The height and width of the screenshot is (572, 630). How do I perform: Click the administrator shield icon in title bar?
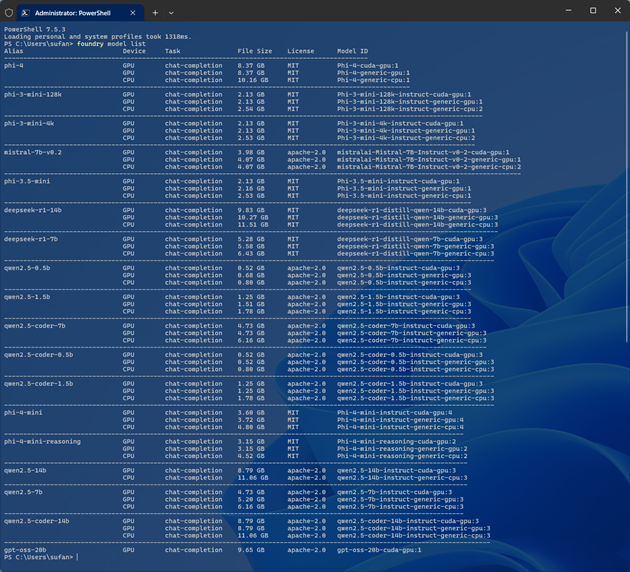point(10,13)
